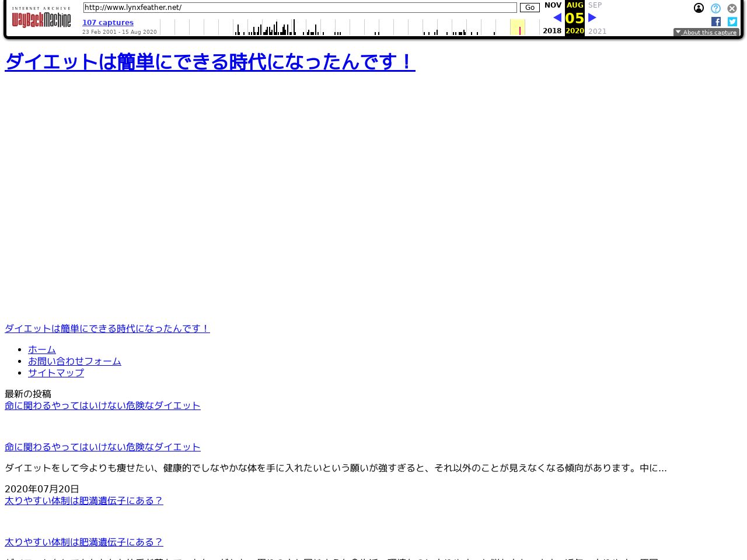Click the Wayback Machine logo
Screen dimensions: 747x560
pyautogui.click(x=41, y=18)
